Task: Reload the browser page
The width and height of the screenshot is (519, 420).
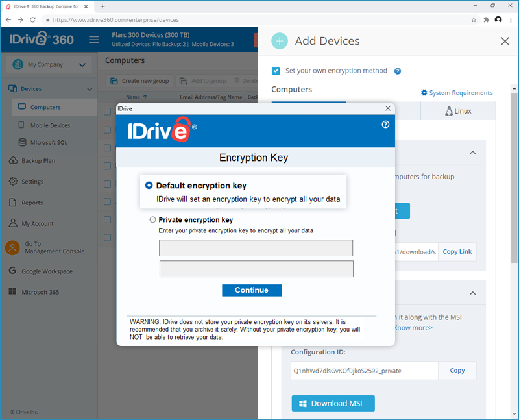Action: (32, 20)
